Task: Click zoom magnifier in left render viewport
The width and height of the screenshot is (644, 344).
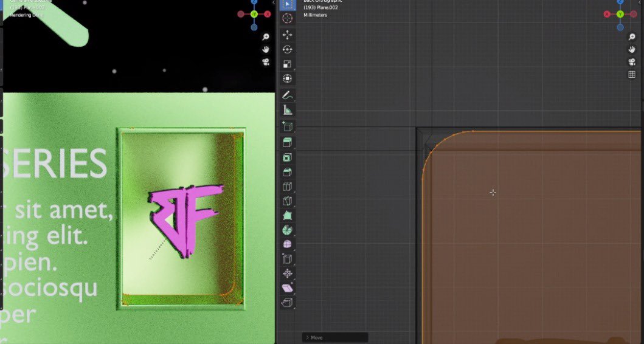Action: (x=266, y=37)
